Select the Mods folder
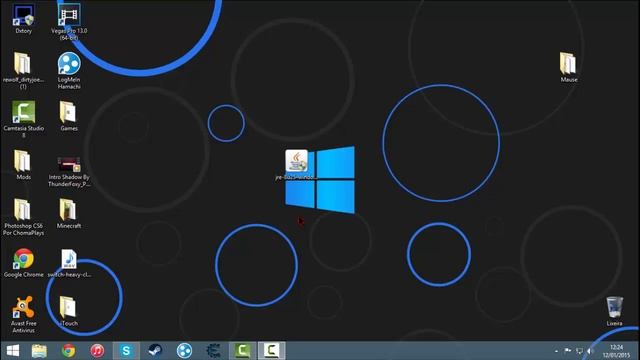 click(23, 165)
